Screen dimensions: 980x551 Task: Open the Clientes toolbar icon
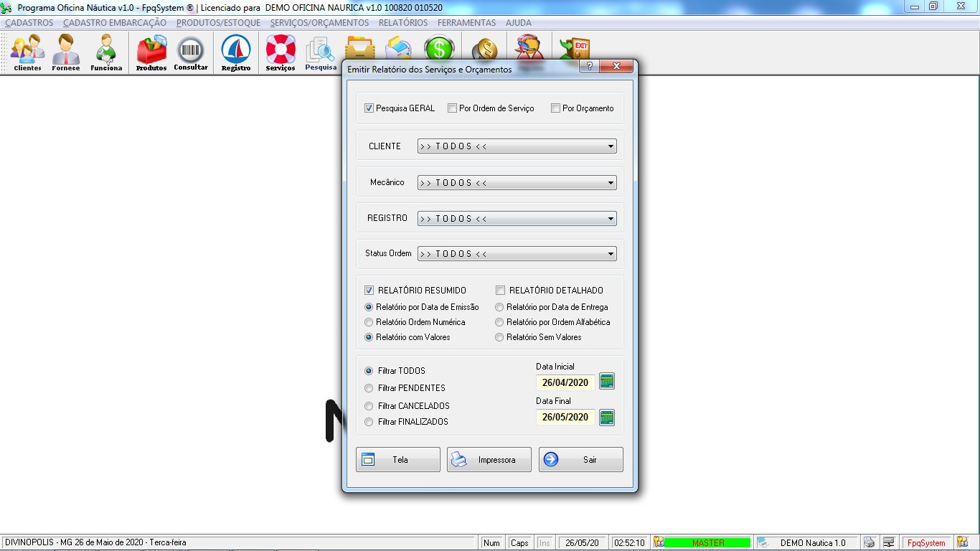(27, 53)
